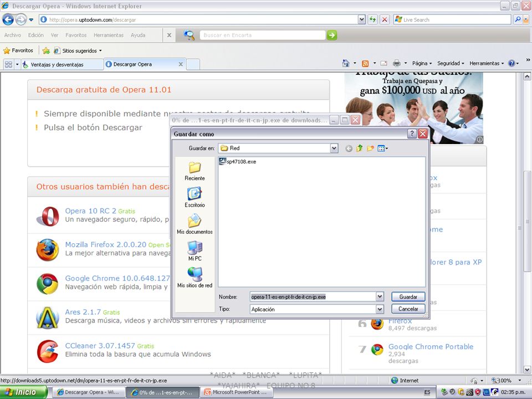Click the Favoritos star button in favorites bar
Image resolution: width=532 pixels, height=399 pixels.
pyautogui.click(x=18, y=50)
